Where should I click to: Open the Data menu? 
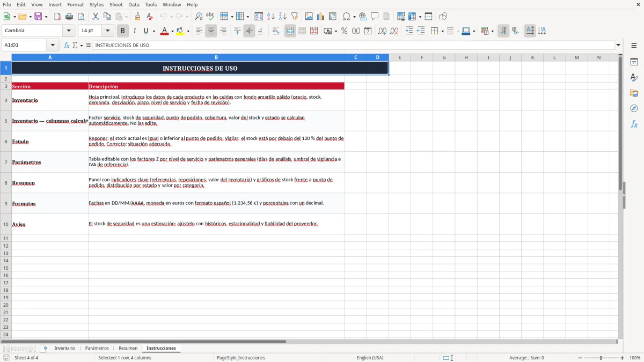(134, 4)
